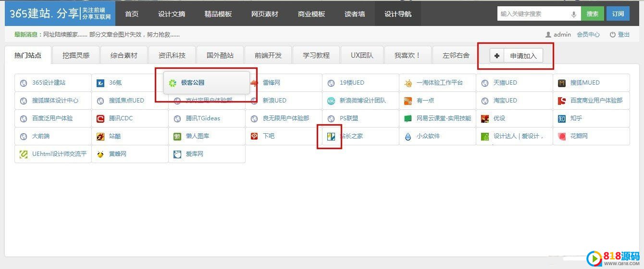Click the user avatar icon beside admin

click(x=548, y=35)
